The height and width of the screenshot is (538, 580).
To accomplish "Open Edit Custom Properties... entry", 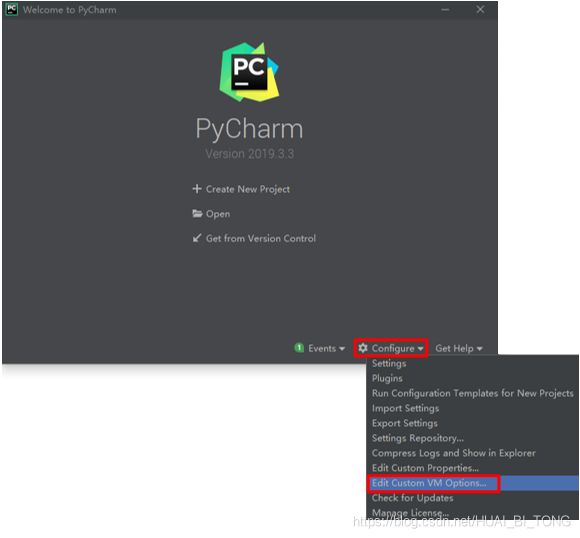I will (473, 468).
